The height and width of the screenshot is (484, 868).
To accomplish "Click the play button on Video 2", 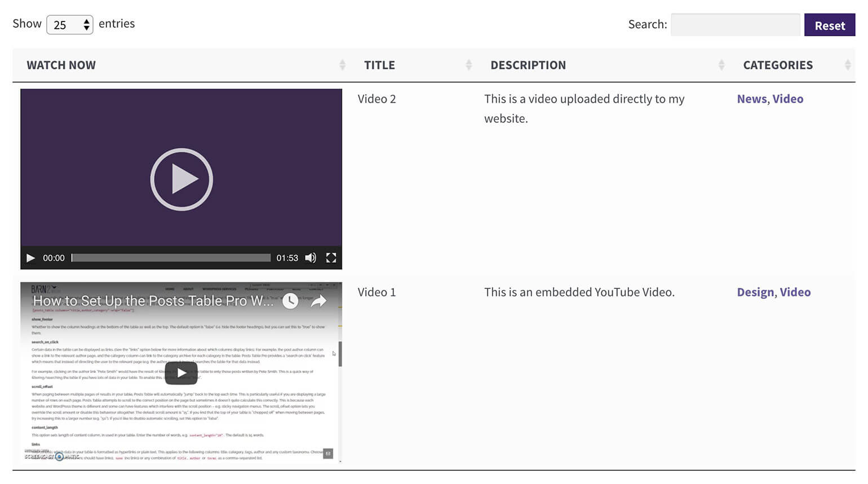I will pyautogui.click(x=181, y=179).
